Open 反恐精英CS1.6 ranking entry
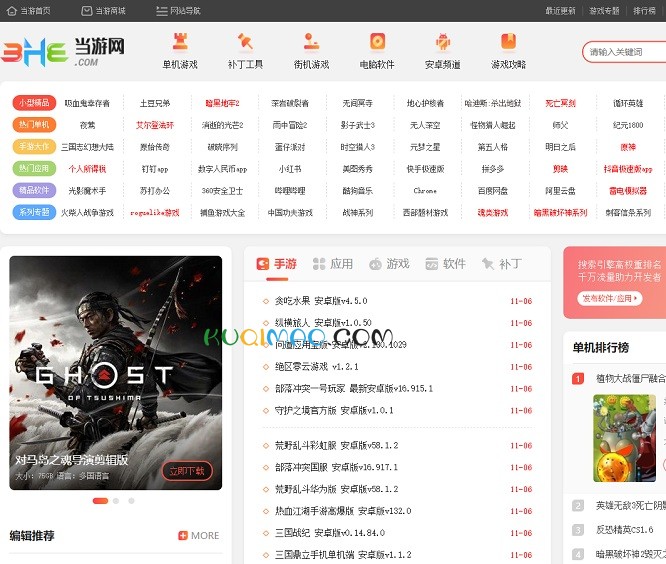This screenshot has width=666, height=564. [624, 530]
